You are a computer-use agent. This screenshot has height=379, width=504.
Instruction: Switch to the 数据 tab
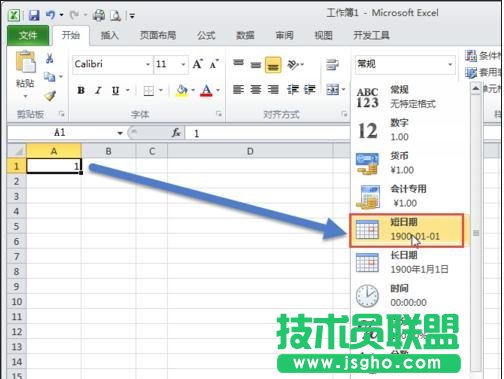tap(245, 35)
